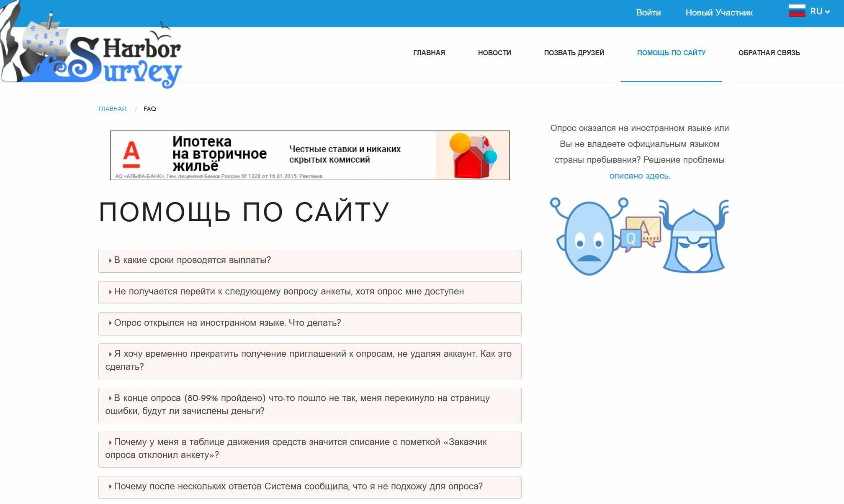Expand 'Не получается перейти к следующему вопросу' question
Screen dimensions: 844x504
[x=288, y=292]
